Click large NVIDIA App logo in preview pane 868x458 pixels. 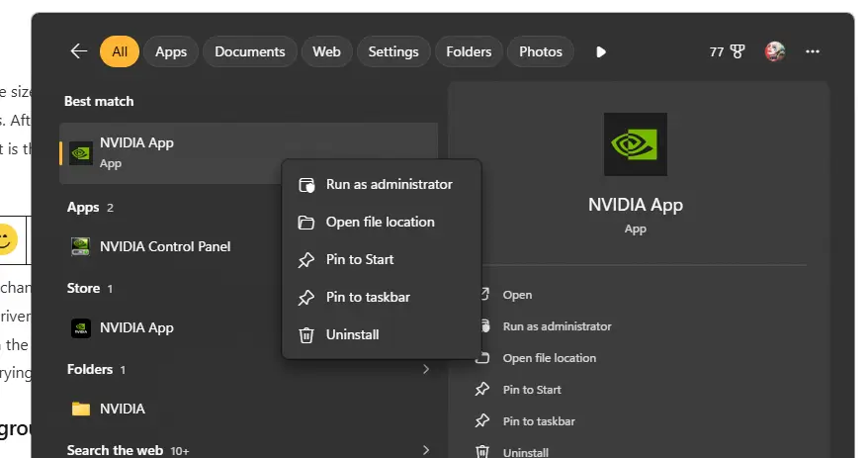pyautogui.click(x=636, y=144)
